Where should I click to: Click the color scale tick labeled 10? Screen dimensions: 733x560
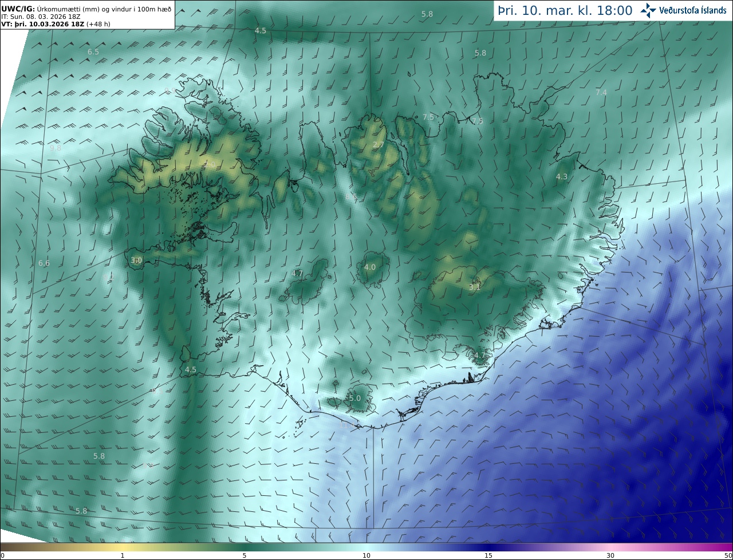[366, 555]
